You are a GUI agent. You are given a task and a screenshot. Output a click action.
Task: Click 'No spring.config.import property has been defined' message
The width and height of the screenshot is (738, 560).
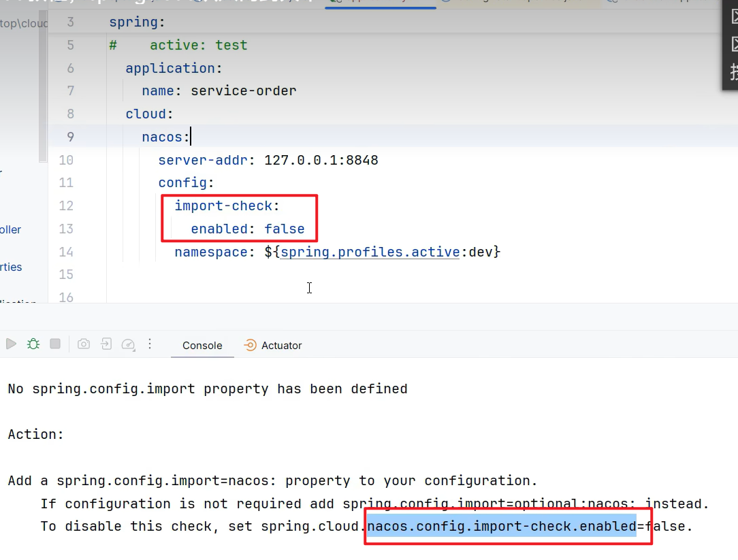click(x=208, y=389)
